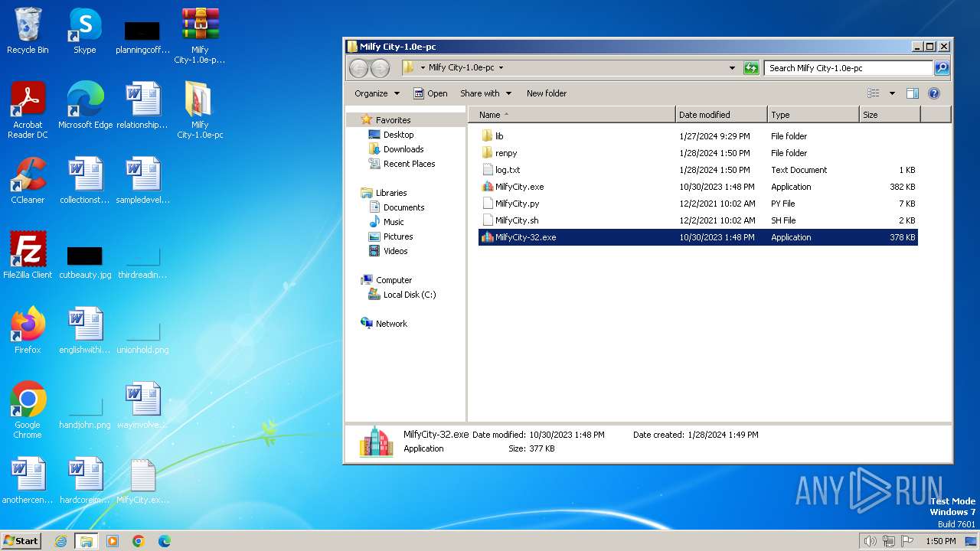The width and height of the screenshot is (980, 551).
Task: Select the MilfyCity.ex... file on desktop
Action: point(142,481)
